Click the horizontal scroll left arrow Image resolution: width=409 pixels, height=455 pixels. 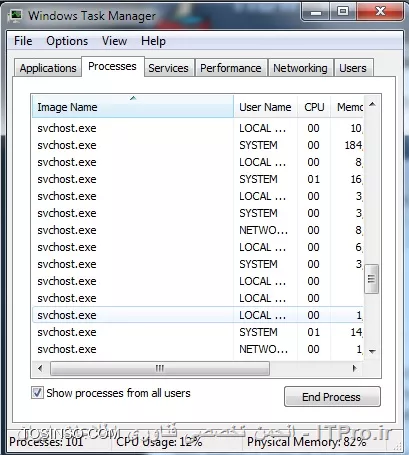(40, 368)
